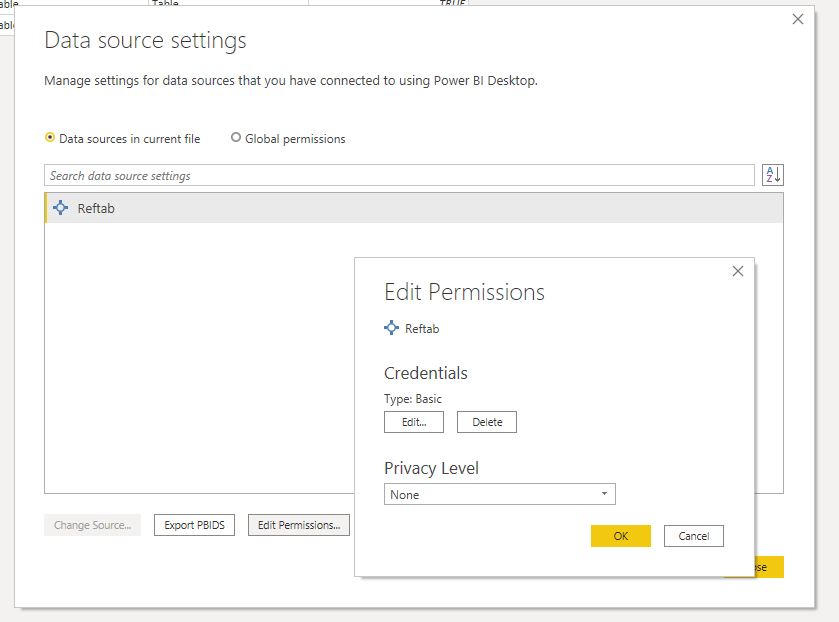Viewport: 839px width, 622px height.
Task: Cancel the Edit Permissions dialog
Action: (693, 535)
